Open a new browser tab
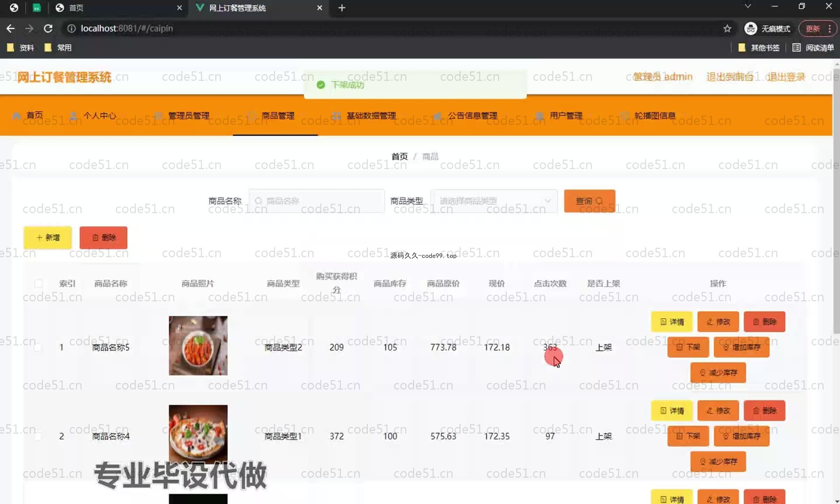Viewport: 840px width, 504px height. click(342, 8)
